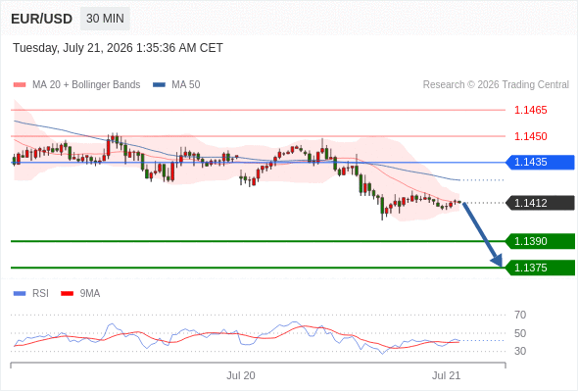Click the RSI legend swatch
Screen dimensions: 578x392
click(x=20, y=294)
